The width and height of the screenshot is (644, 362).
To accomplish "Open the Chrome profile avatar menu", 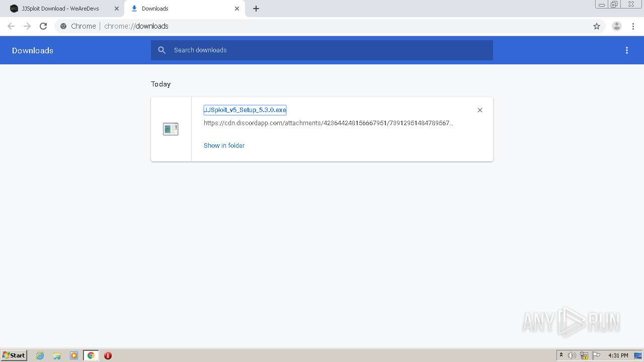I will pos(617,26).
